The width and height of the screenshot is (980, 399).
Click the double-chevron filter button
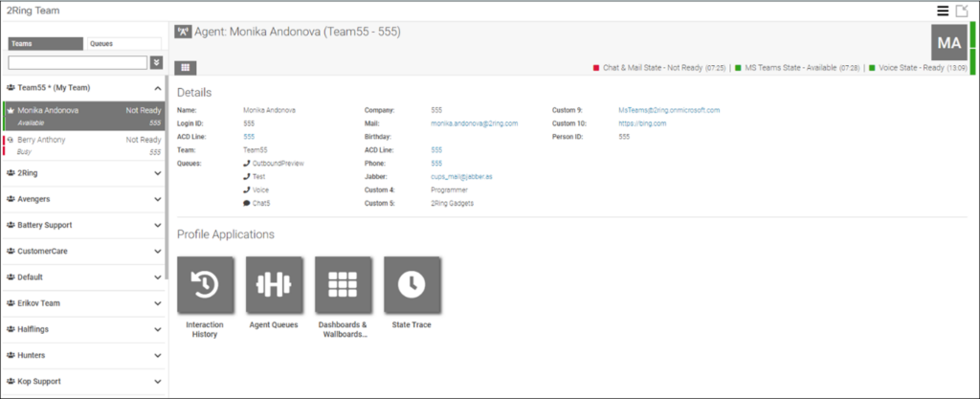tap(156, 62)
